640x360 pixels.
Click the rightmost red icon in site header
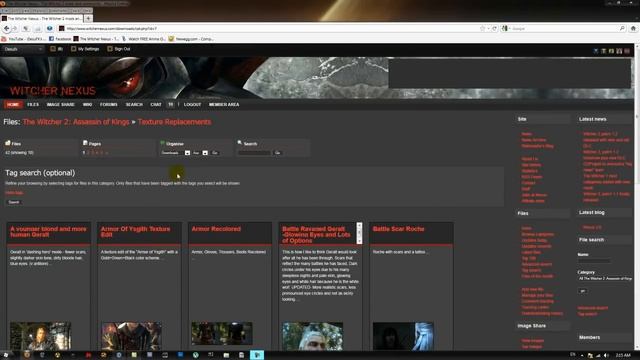click(627, 51)
